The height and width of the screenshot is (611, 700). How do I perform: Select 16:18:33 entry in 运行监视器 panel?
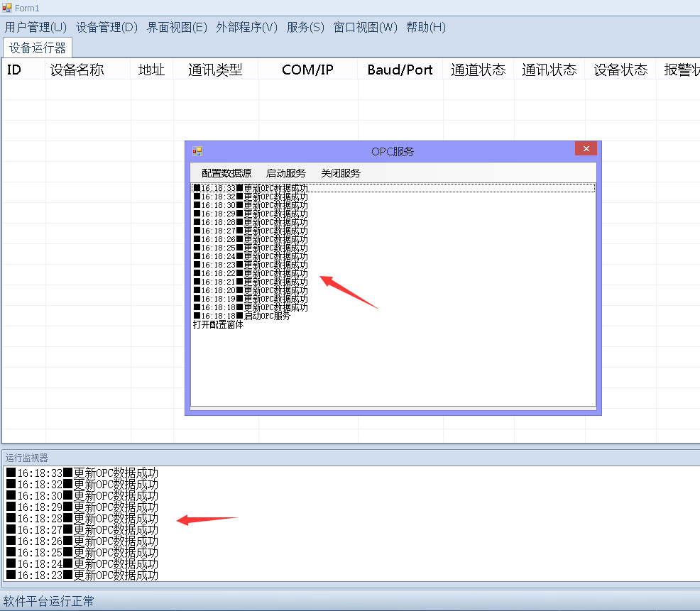click(x=82, y=473)
